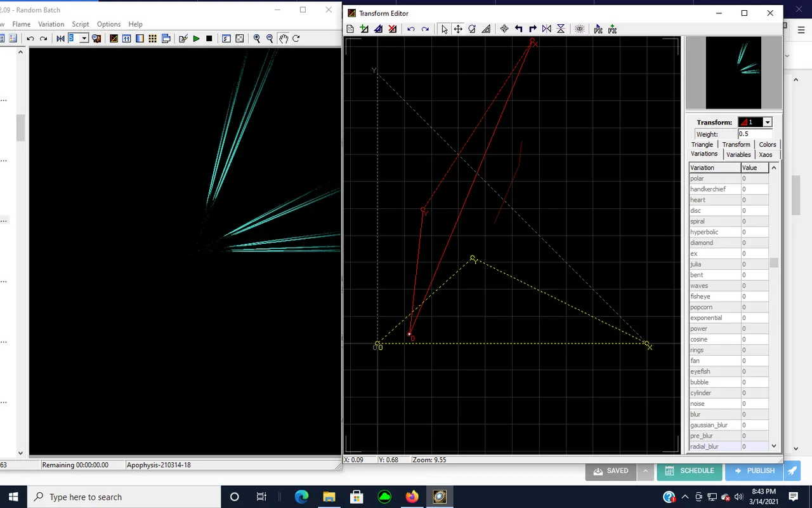Toggle pivot mode icon in Transform Editor

(504, 29)
